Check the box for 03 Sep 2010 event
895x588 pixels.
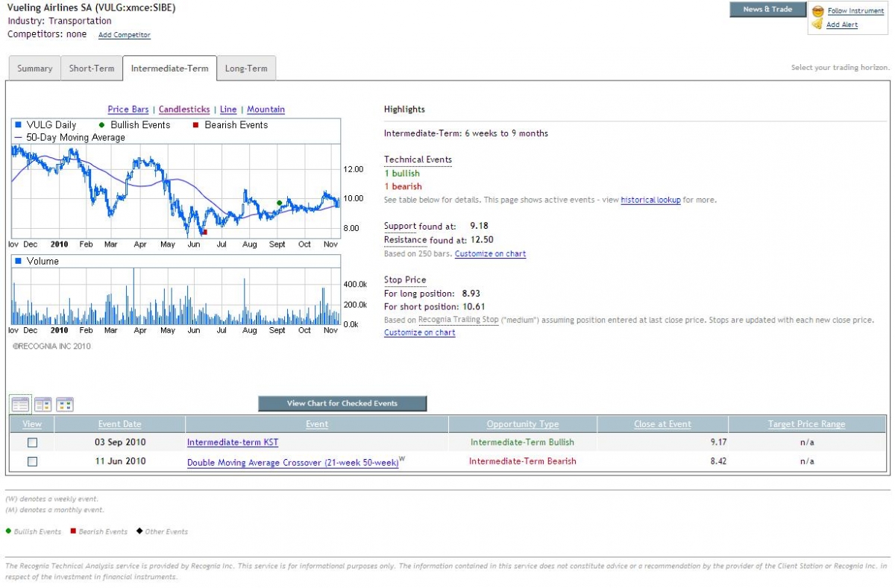pyautogui.click(x=32, y=443)
